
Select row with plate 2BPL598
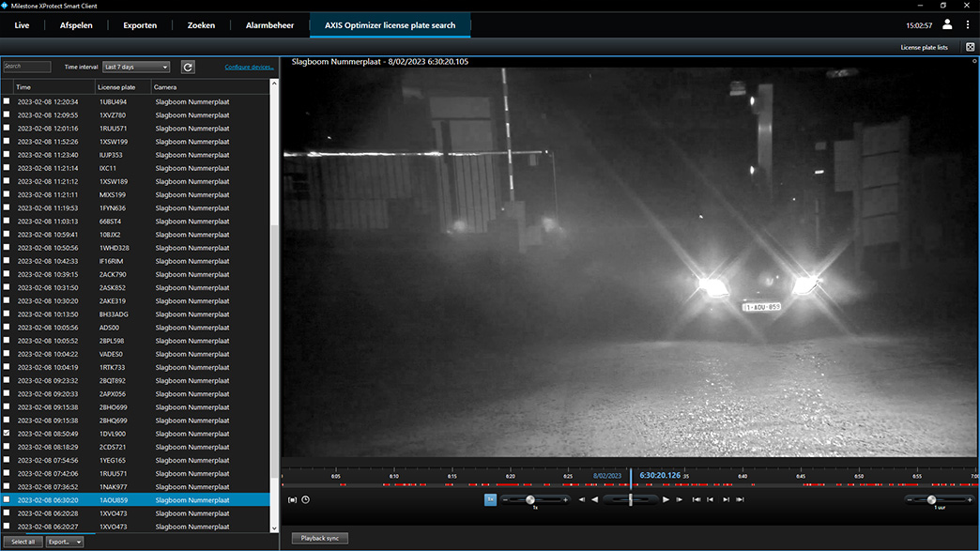tap(137, 341)
